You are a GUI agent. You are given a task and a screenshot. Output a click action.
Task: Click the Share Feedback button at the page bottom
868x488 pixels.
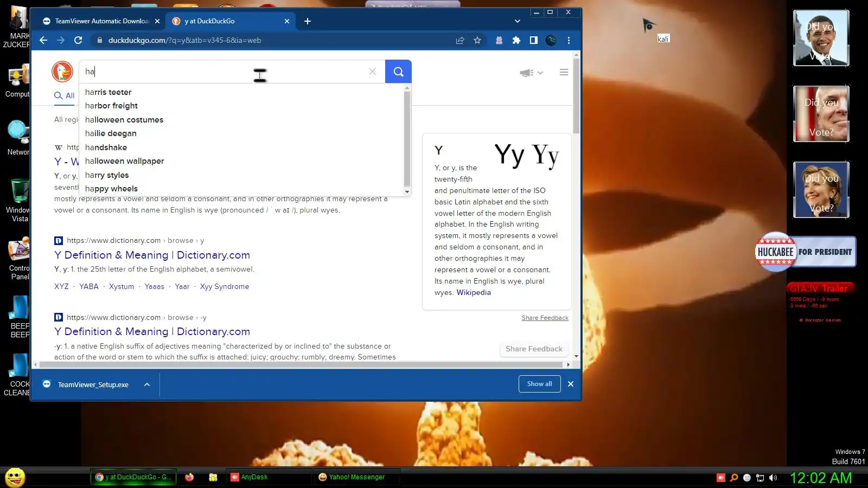coord(534,349)
